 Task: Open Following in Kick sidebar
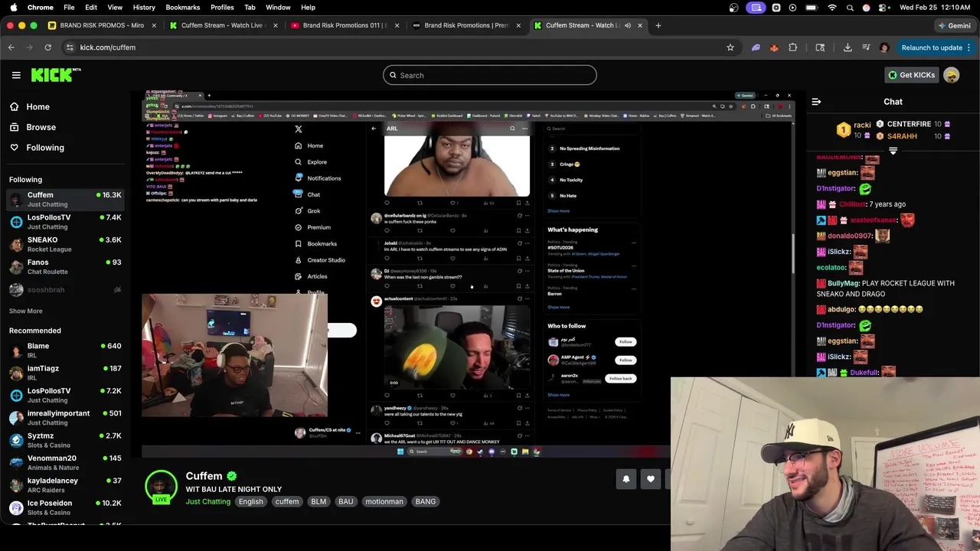tap(45, 148)
